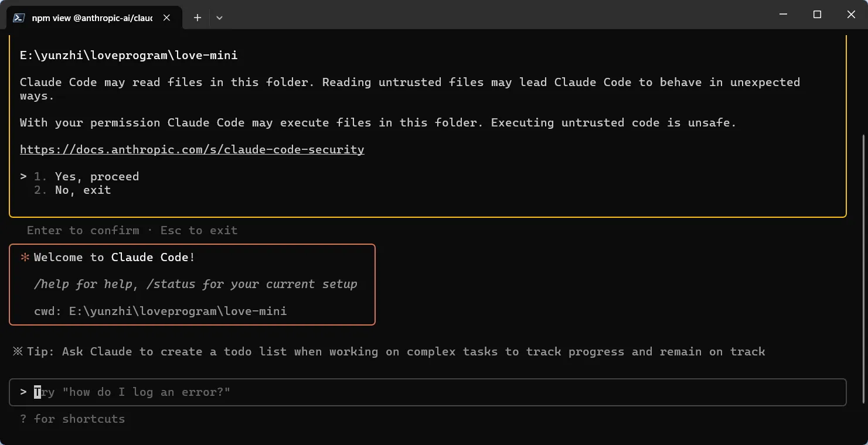Switch to the npm view tab
Viewport: 868px width, 445px height.
pyautogui.click(x=92, y=18)
